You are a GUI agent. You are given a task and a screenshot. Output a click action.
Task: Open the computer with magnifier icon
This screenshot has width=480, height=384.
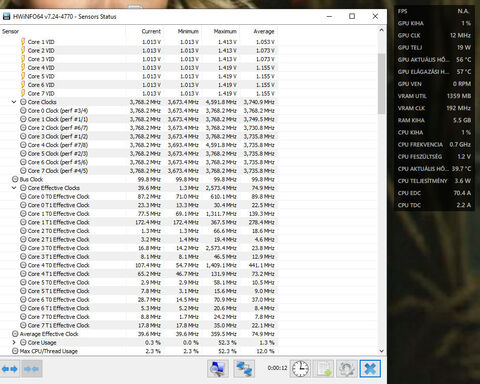pos(218,369)
